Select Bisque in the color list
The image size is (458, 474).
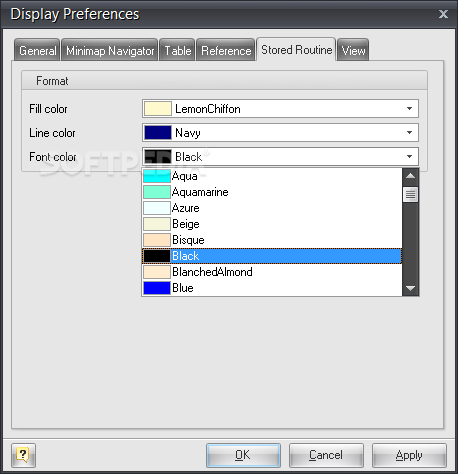[x=272, y=240]
